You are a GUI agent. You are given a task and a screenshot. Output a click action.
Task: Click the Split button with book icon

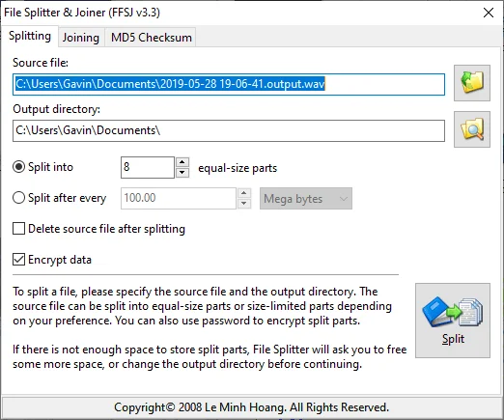pos(453,321)
